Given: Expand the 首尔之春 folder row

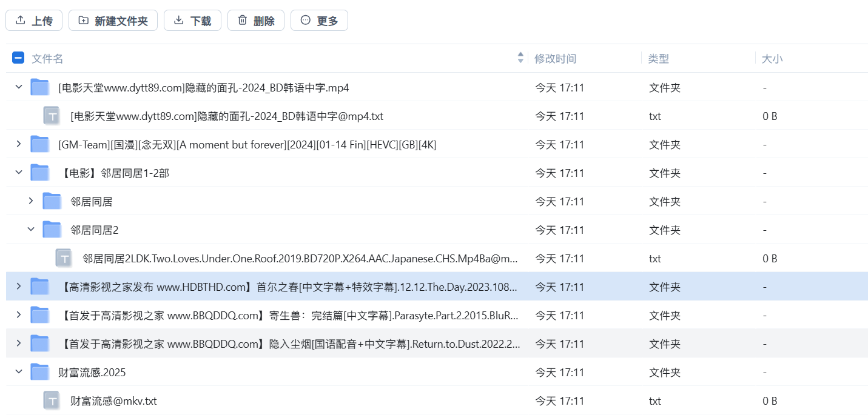Looking at the screenshot, I should [19, 287].
